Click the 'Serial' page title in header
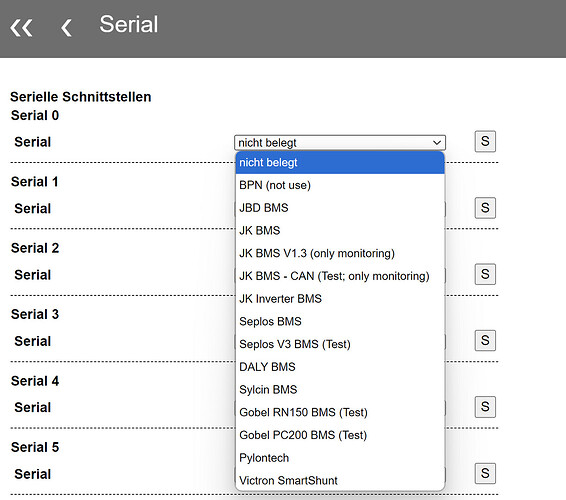The height and width of the screenshot is (500, 566). pyautogui.click(x=129, y=24)
